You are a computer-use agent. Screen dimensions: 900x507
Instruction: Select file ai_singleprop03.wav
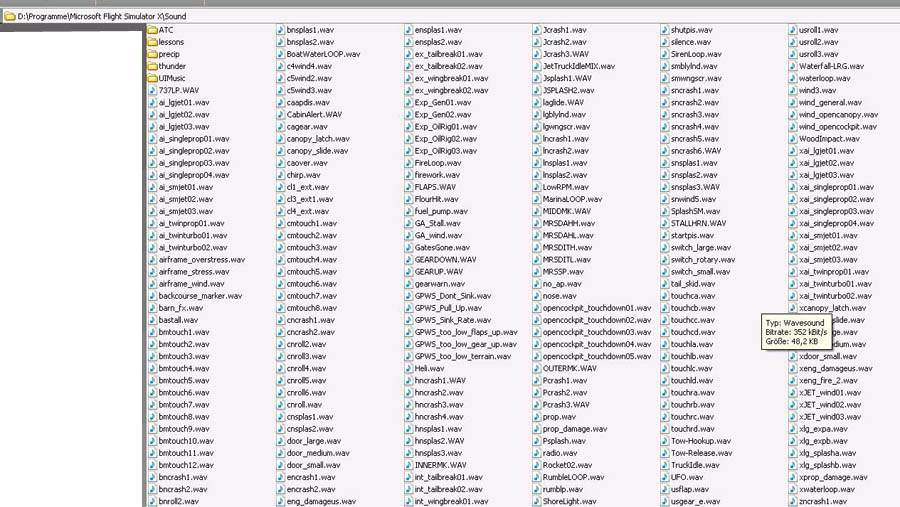coord(194,163)
